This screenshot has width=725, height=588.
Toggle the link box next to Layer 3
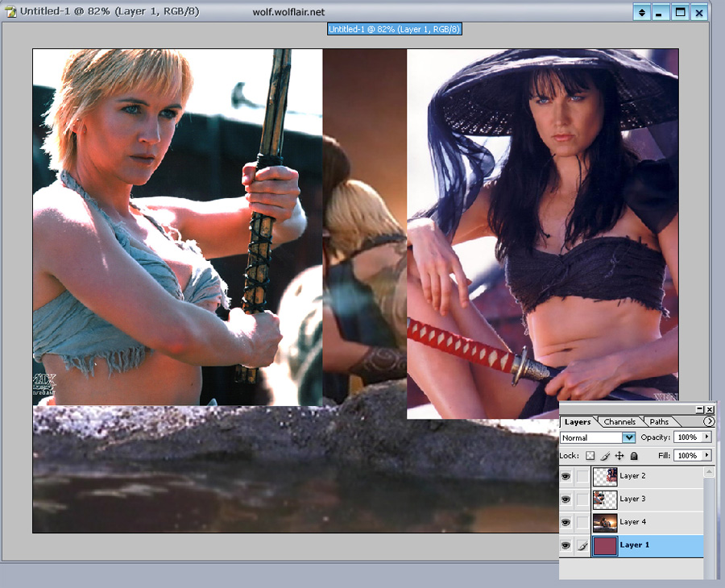tap(582, 499)
